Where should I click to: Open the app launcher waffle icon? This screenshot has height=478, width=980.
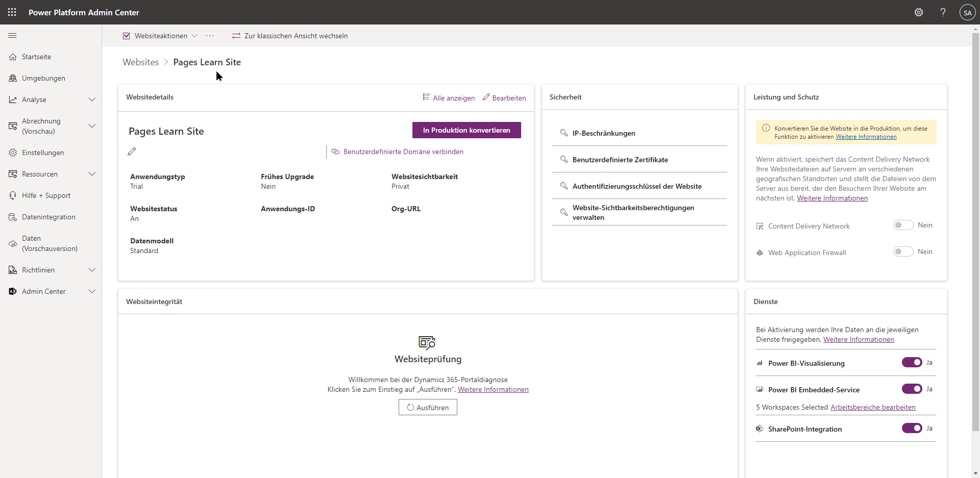[x=12, y=12]
